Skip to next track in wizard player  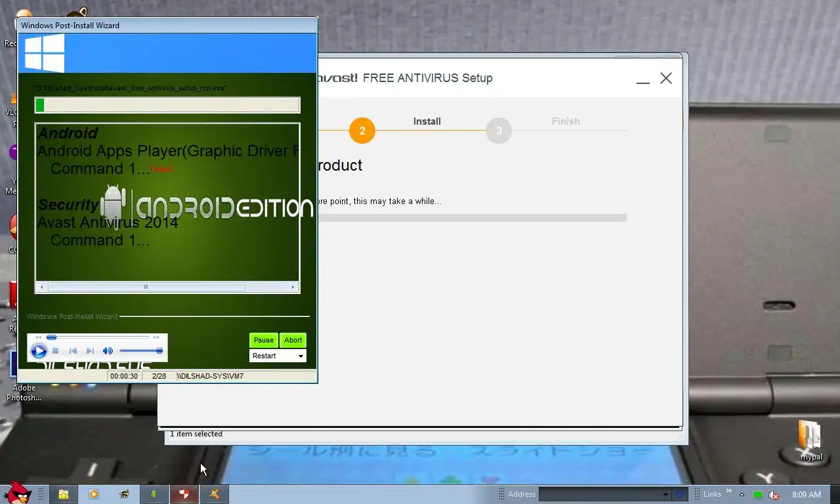point(90,351)
